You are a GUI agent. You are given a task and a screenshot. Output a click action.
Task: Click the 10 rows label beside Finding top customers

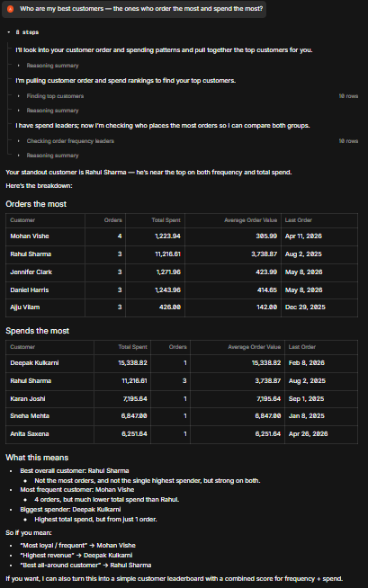[x=348, y=96]
